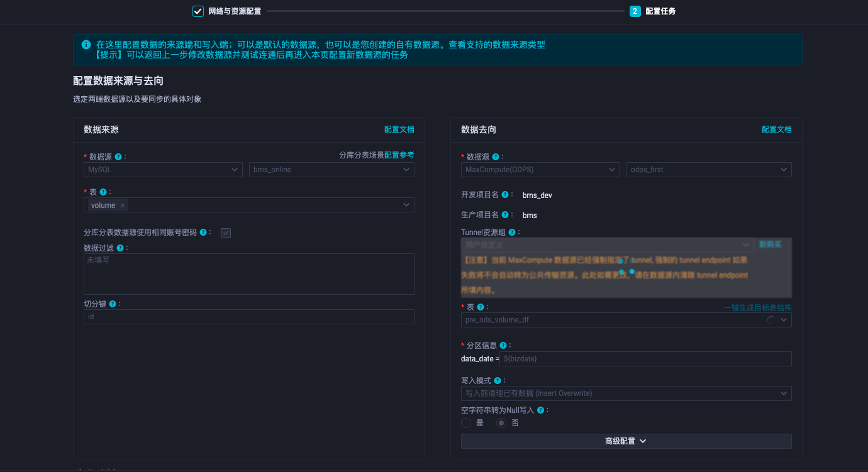Screen dimensions: 868x472
Task: Click 一键生成目标表结构 link
Action: point(758,308)
